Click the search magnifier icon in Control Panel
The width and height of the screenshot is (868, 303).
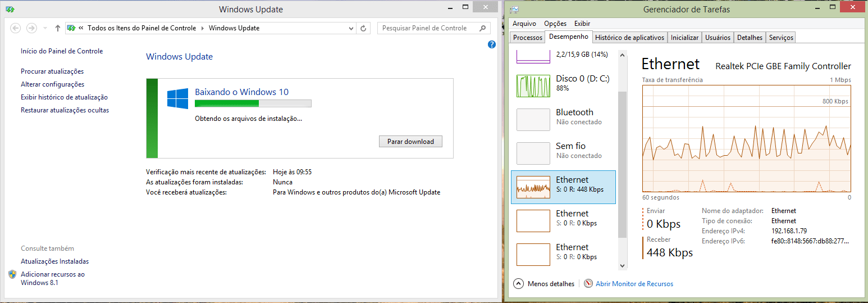click(482, 28)
